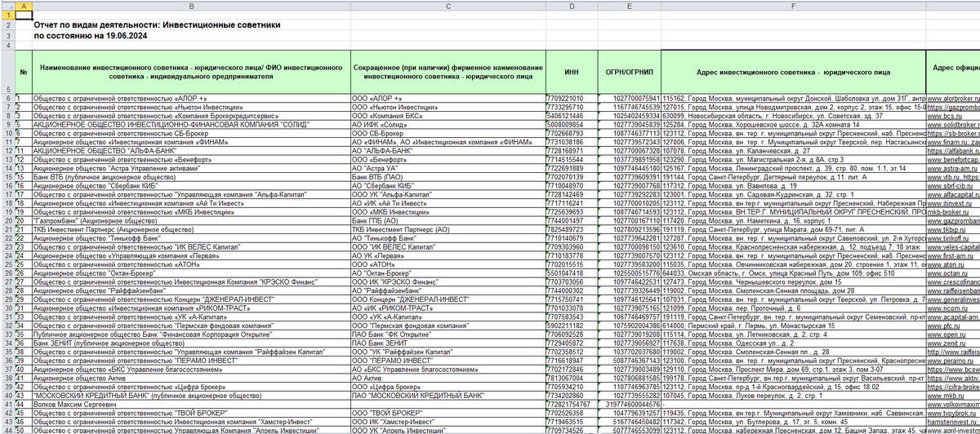Select cell 'АО "Тинькофф Банк"'
Image resolution: width=980 pixels, height=434 pixels.
click(447, 239)
